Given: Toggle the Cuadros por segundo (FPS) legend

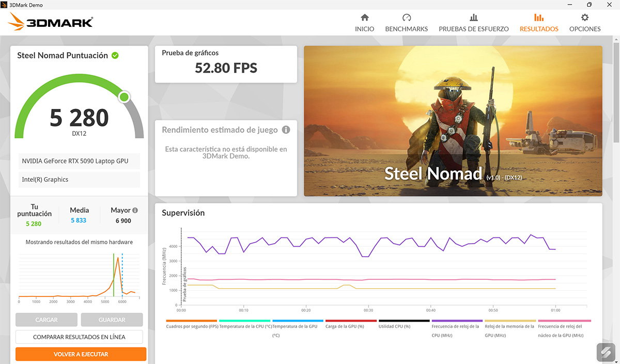Looking at the screenshot, I should 192,324.
